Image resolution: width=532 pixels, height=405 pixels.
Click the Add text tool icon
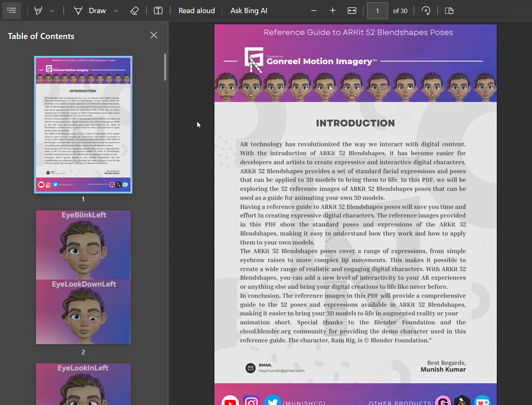point(158,10)
